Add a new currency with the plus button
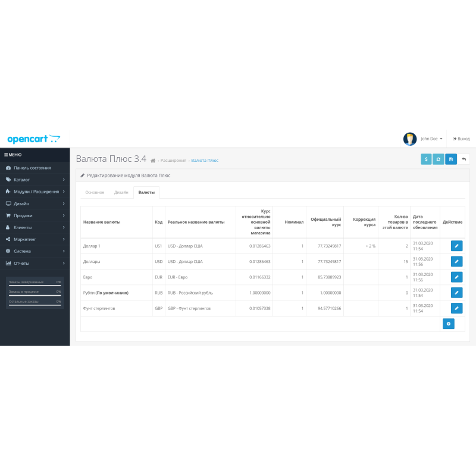Viewport: 476px width, 476px height. (x=449, y=324)
